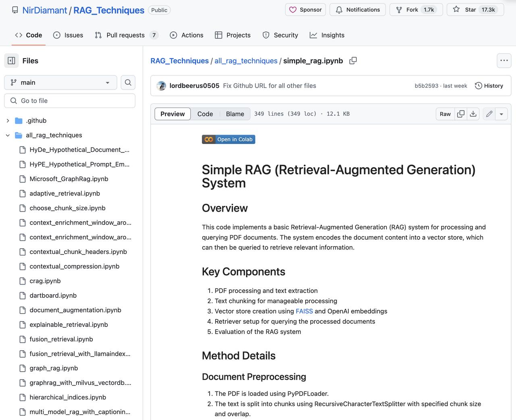The height and width of the screenshot is (420, 516).
Task: Open crag.ipynb in the file tree
Action: click(45, 281)
